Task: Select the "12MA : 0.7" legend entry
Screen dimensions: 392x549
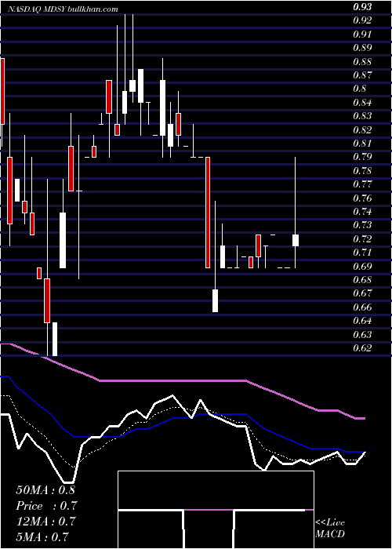Action: 45,522
